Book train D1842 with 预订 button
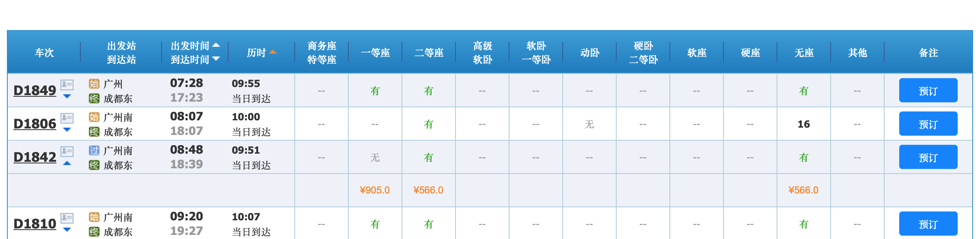 point(928,157)
